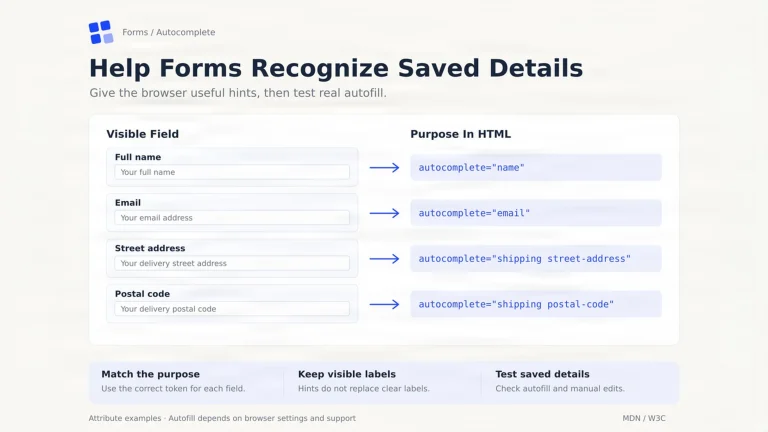Select the autocomplete="name" code snippet
Viewport: 768px width, 432px height.
coord(536,168)
